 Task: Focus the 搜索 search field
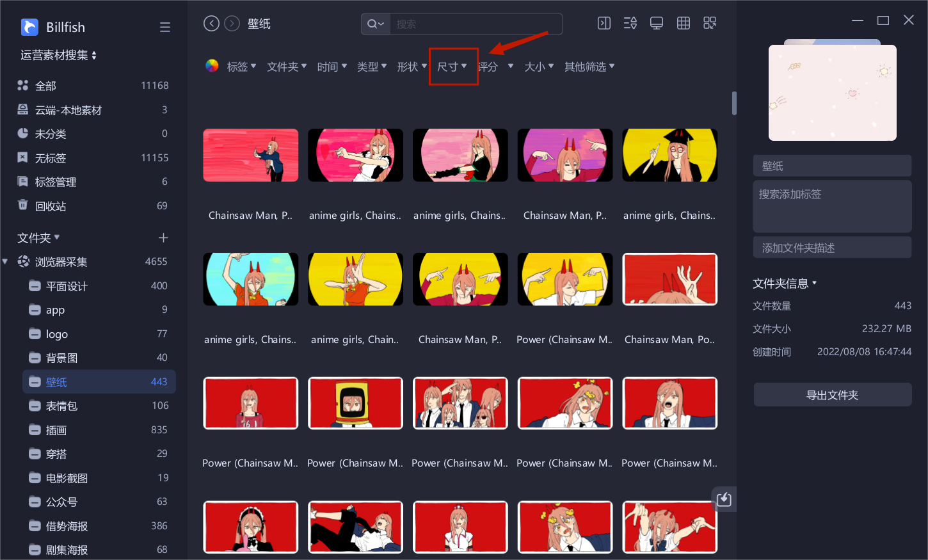click(476, 24)
